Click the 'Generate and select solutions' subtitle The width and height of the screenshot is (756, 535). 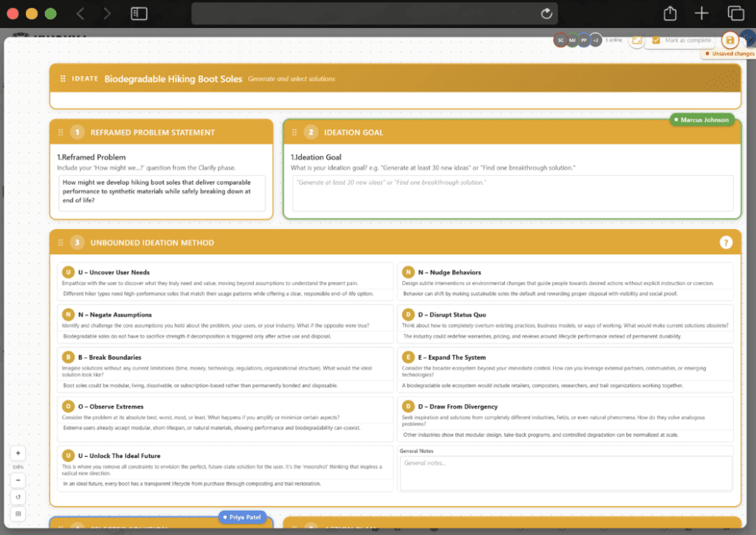[291, 78]
